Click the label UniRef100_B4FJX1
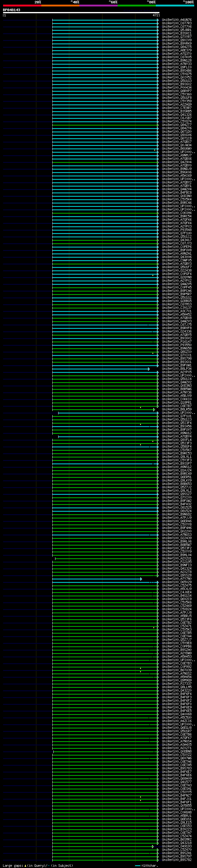The height and width of the screenshot is (868, 197). pyautogui.click(x=177, y=799)
